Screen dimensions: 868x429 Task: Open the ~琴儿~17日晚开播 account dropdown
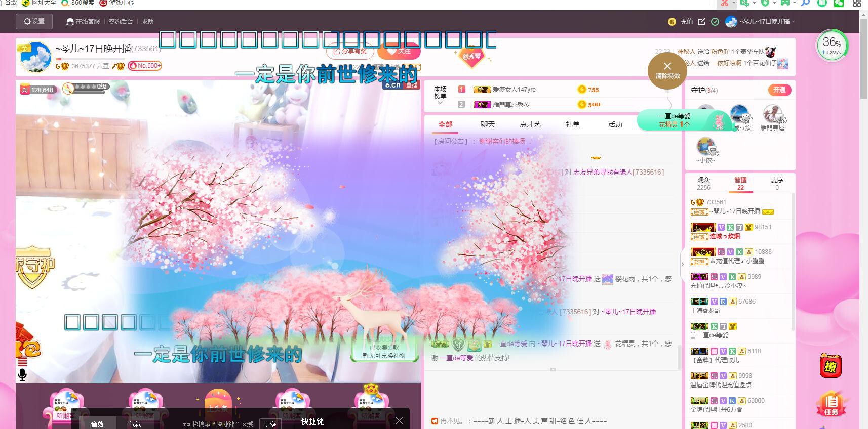coord(760,22)
